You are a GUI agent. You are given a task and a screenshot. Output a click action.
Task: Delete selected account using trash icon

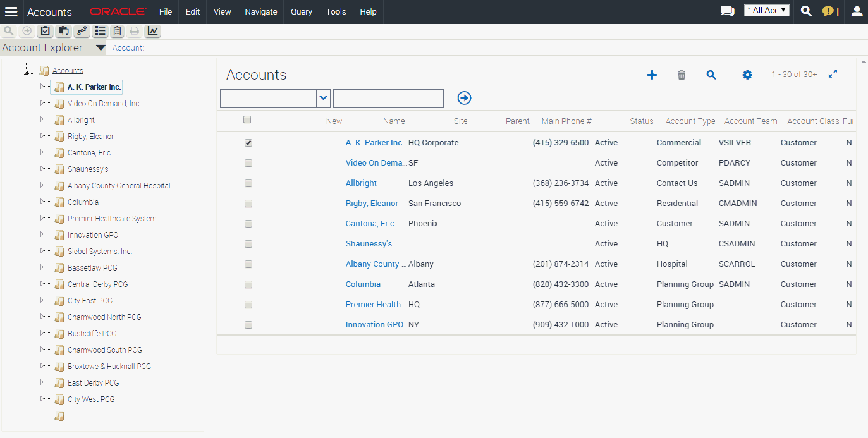point(682,75)
